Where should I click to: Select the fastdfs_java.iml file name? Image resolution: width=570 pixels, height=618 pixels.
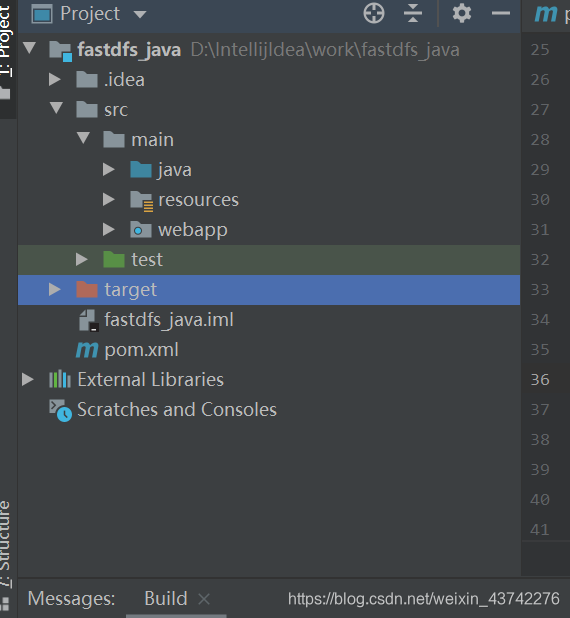169,320
